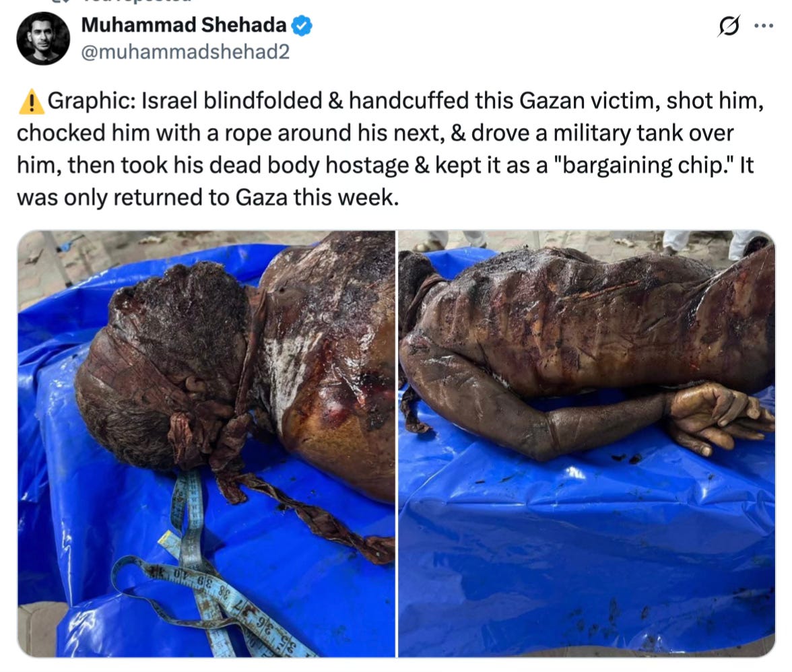Image resolution: width=792 pixels, height=672 pixels.
Task: Open Muhammad Shehada's profile avatar
Action: click(43, 38)
